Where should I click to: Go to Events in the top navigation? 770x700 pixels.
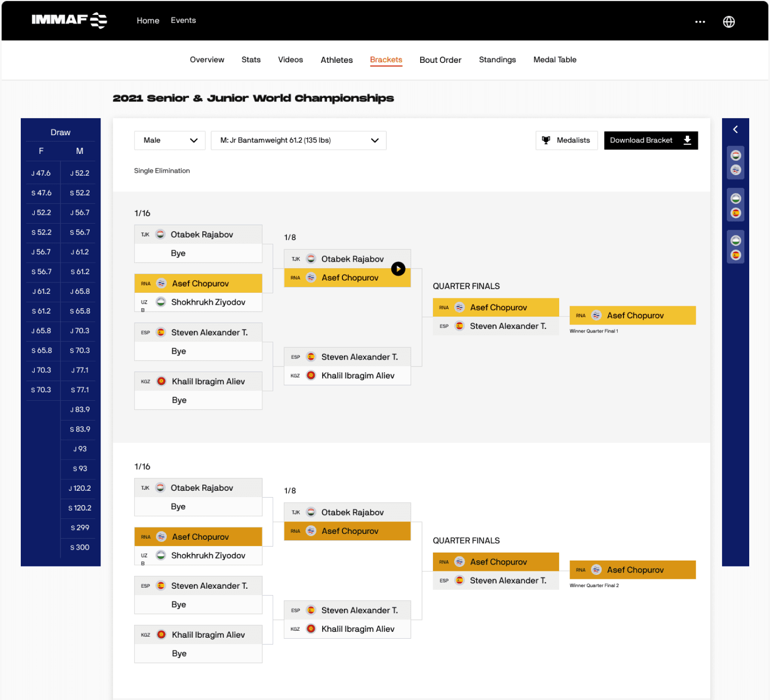coord(183,20)
